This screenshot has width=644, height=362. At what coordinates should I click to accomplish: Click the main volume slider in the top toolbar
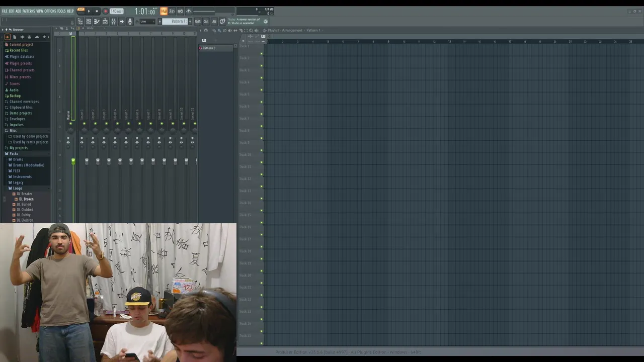click(204, 11)
